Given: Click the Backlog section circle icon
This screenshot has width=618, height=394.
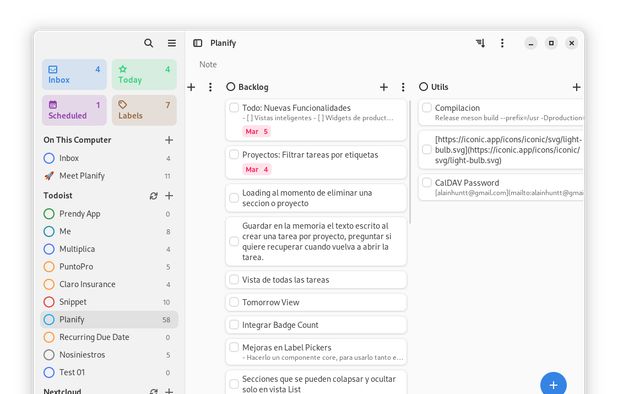Looking at the screenshot, I should pyautogui.click(x=231, y=87).
